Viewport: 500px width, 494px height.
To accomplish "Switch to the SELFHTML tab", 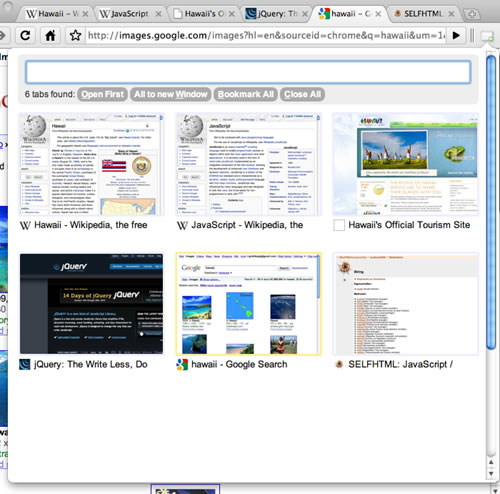I will point(422,14).
